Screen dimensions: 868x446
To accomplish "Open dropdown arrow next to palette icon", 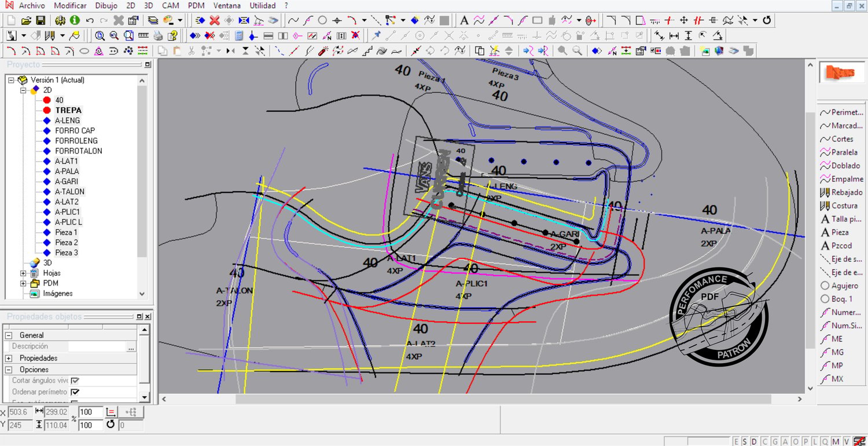I will [x=180, y=20].
